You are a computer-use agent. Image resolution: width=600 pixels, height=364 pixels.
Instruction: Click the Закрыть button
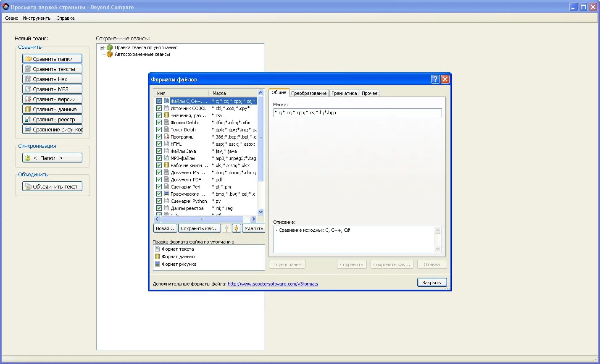tap(432, 283)
